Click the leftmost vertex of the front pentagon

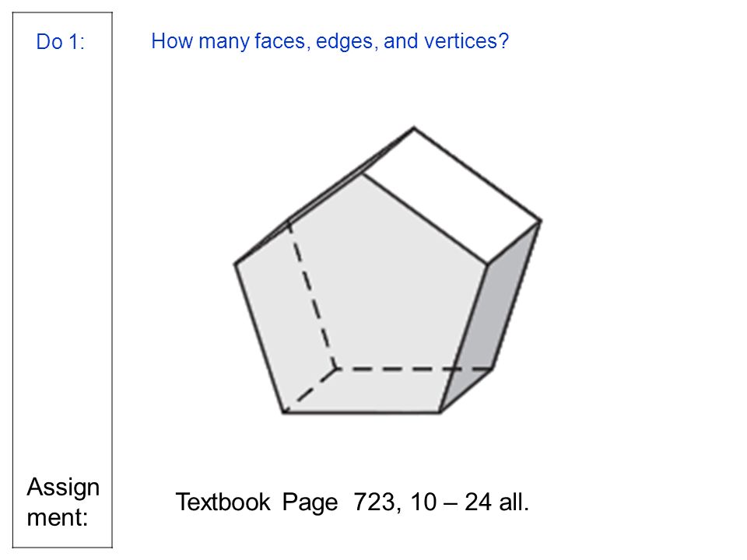point(235,264)
